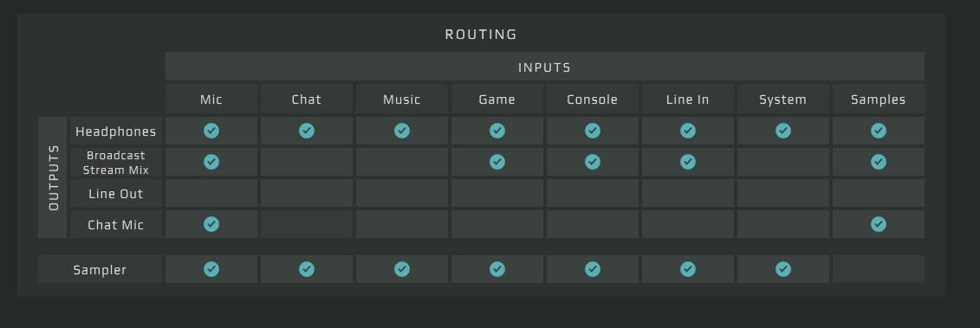Viewport: 980px width, 328px height.
Task: Uncheck Line In to Broadcast Stream Mix
Action: (687, 162)
